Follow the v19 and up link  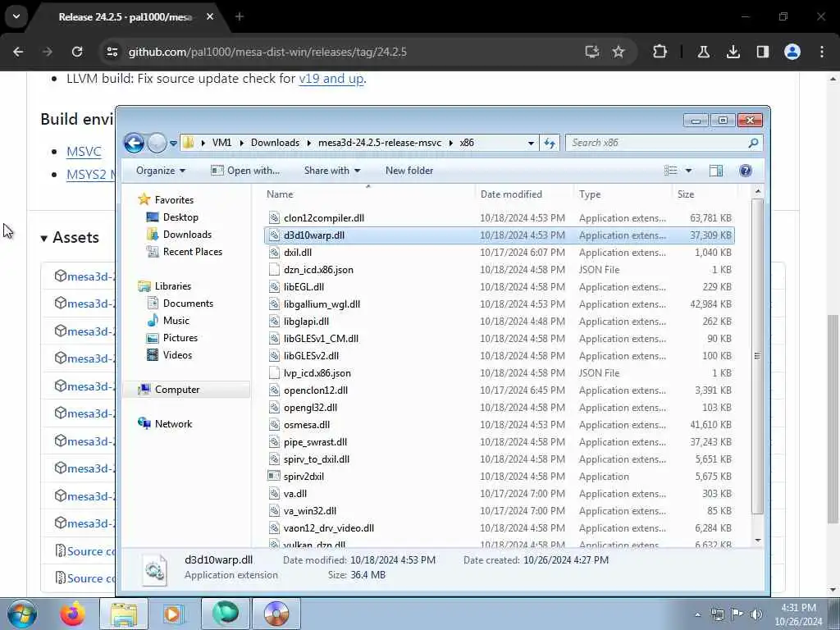click(331, 79)
